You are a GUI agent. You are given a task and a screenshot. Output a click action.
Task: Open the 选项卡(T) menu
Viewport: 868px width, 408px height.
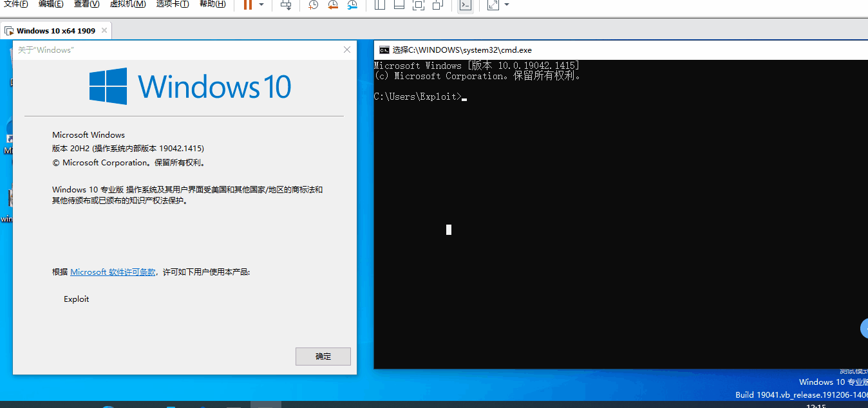tap(173, 4)
